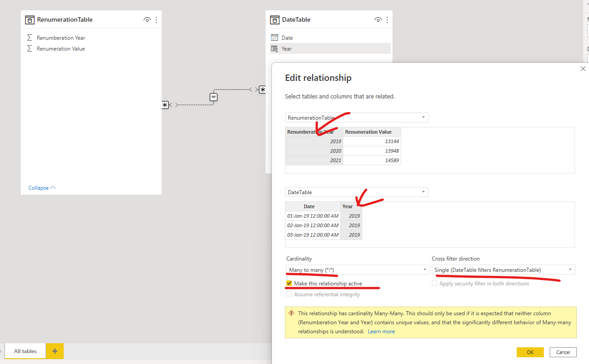This screenshot has height=364, width=589.
Task: Uncheck Make this relationship active
Action: point(289,284)
